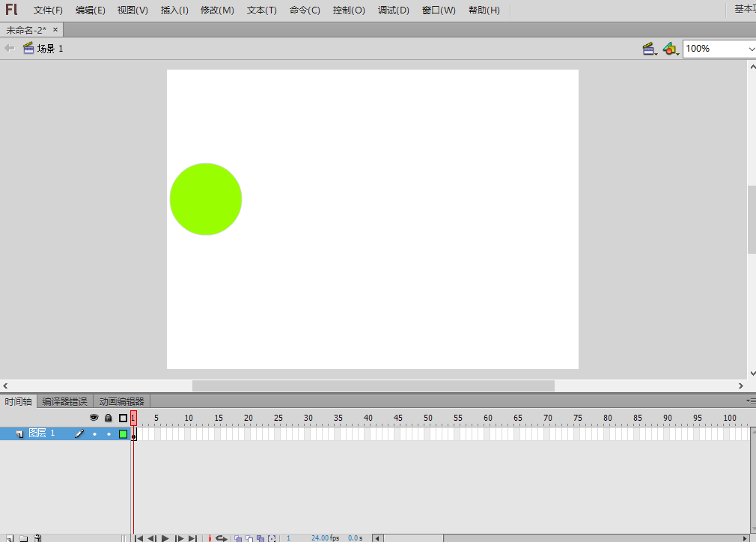This screenshot has width=756, height=542.
Task: Switch to the 动画编辑器 tab
Action: 121,401
